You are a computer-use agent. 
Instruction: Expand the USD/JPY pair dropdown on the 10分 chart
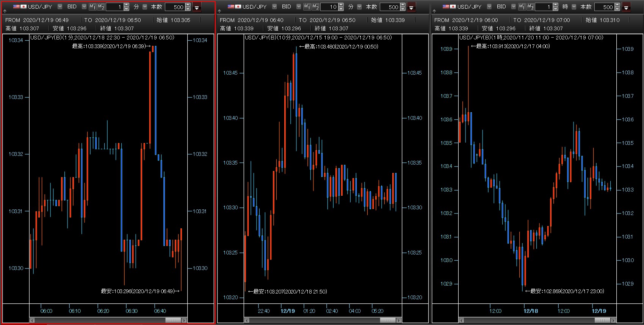pos(274,6)
